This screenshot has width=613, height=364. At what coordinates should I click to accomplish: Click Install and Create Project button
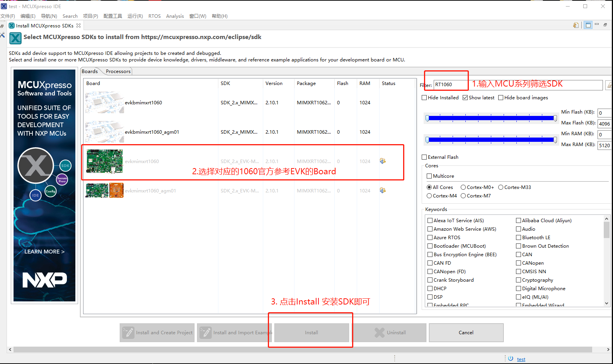click(x=157, y=333)
